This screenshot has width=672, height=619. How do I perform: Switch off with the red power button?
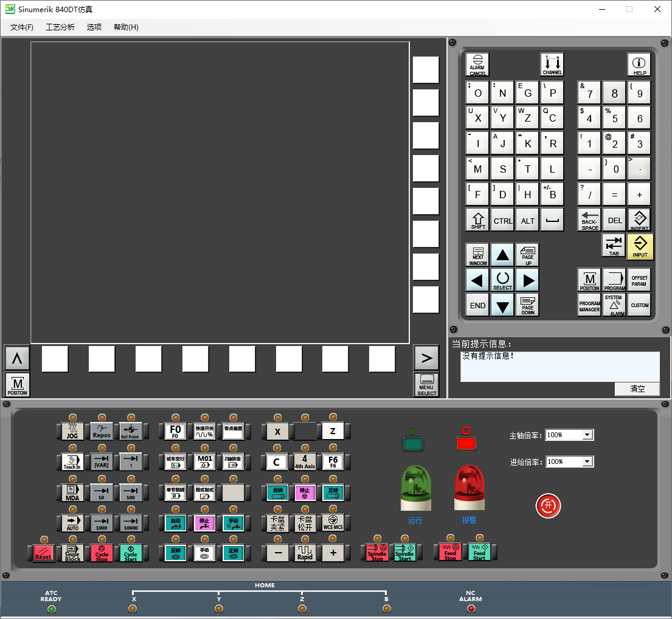click(466, 443)
